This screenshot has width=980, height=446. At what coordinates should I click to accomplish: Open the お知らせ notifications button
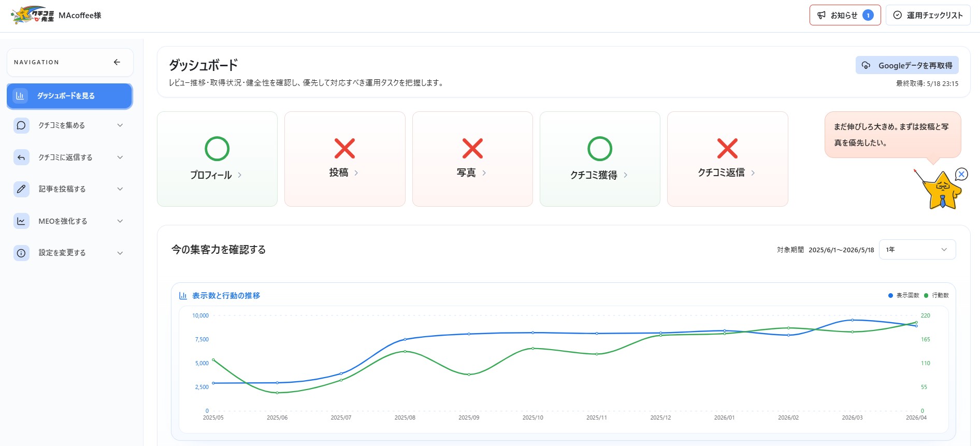845,15
